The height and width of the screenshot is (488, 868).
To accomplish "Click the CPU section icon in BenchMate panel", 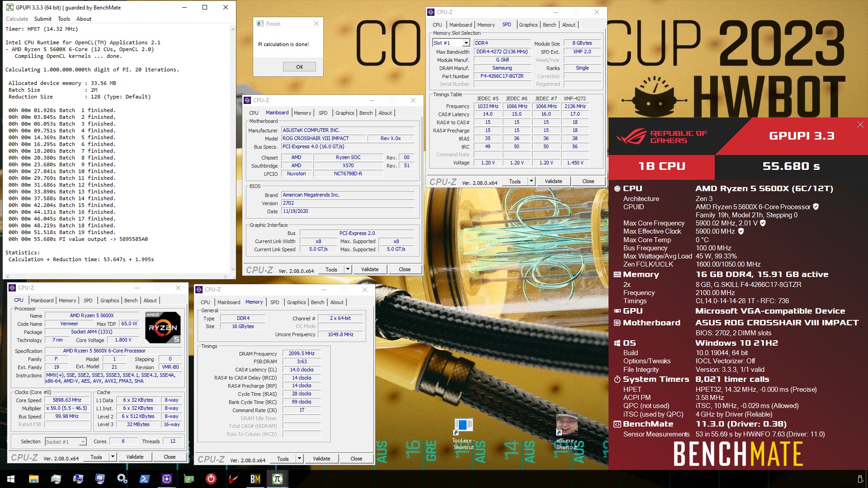I will coord(617,189).
